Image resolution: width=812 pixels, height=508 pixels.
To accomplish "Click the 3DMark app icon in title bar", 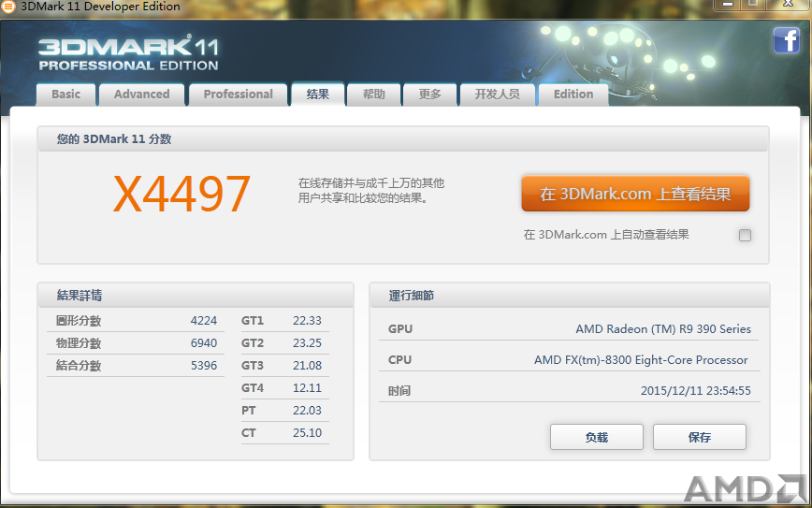I will [7, 7].
